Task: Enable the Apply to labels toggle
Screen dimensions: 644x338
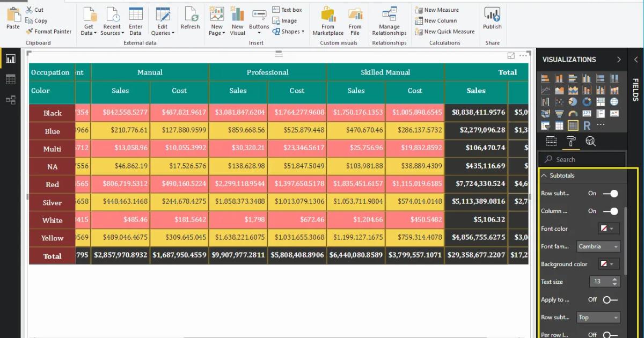Action: coord(610,300)
